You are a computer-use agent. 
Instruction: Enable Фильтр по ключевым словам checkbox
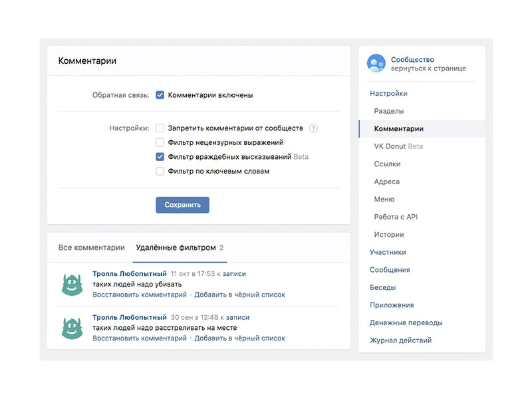click(160, 171)
